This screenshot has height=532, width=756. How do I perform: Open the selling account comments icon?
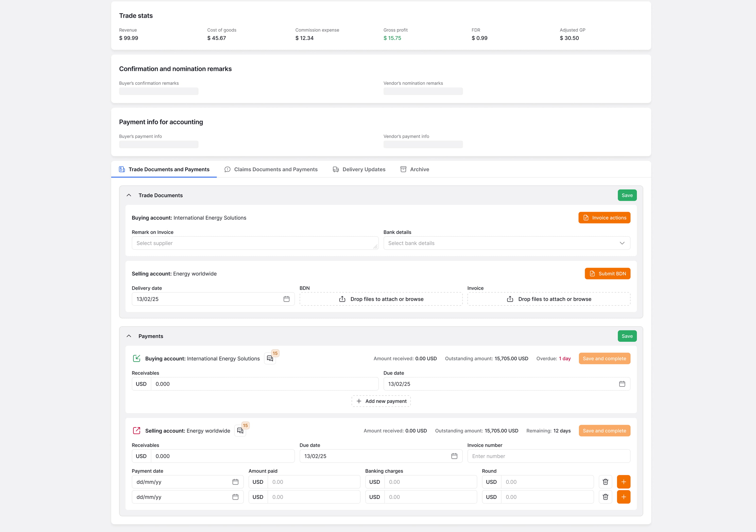(240, 430)
